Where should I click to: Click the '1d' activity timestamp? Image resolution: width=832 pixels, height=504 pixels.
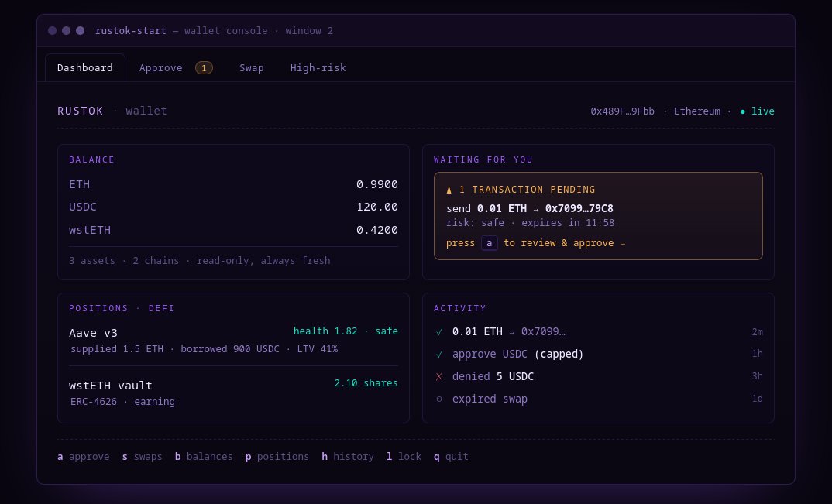757,399
